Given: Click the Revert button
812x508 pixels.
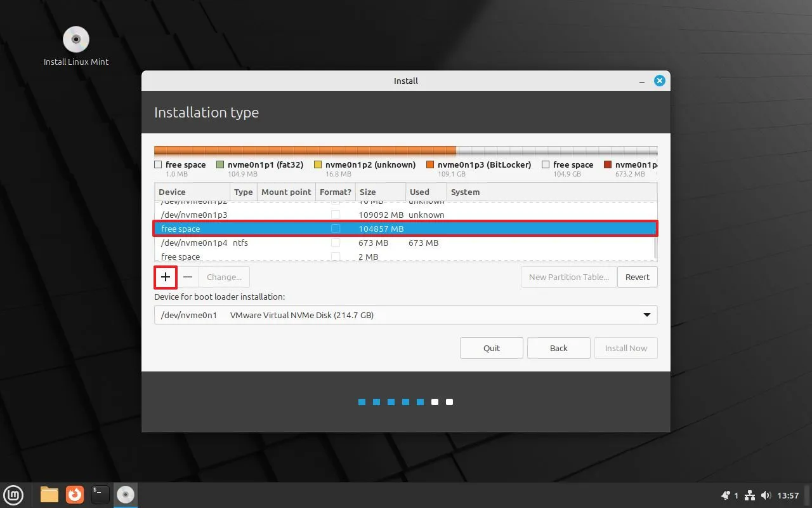Looking at the screenshot, I should [637, 277].
